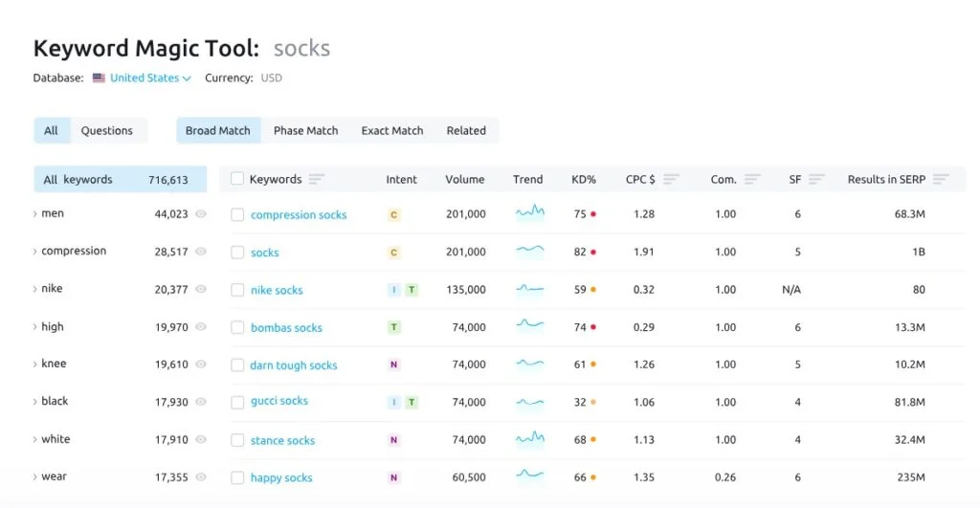Select all keywords with the header checkbox
The height and width of the screenshot is (508, 980).
tap(237, 179)
